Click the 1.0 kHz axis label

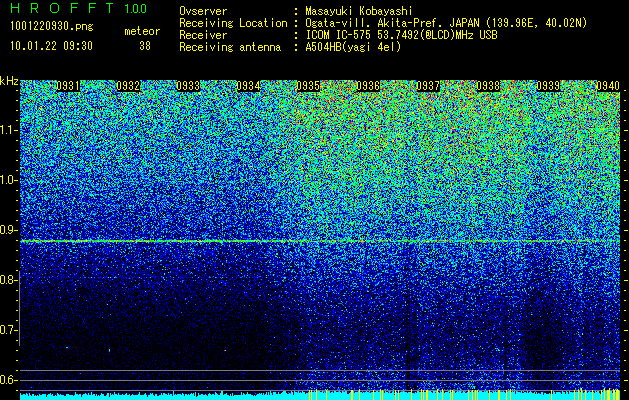(x=8, y=180)
